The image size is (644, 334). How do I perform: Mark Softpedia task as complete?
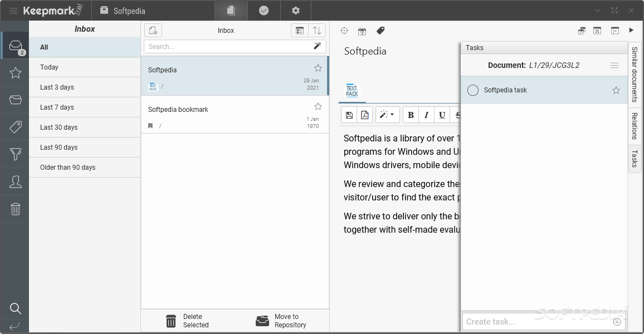coord(473,90)
